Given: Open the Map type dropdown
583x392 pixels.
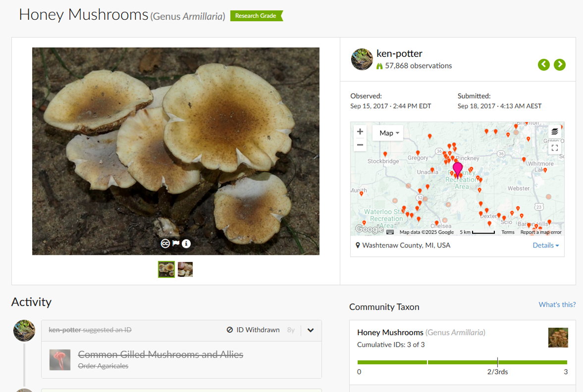Looking at the screenshot, I should click(x=388, y=133).
